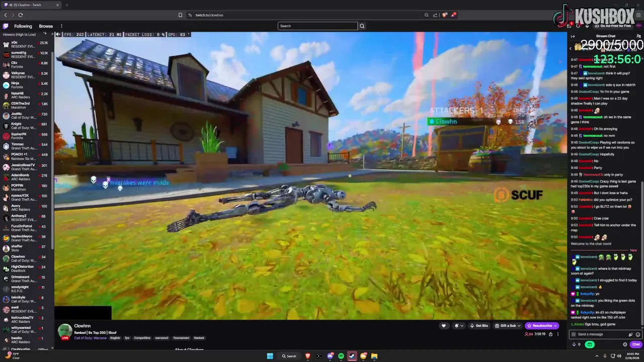Image resolution: width=644 pixels, height=362 pixels.
Task: Open the Spotify taskbar icon
Action: click(x=341, y=356)
